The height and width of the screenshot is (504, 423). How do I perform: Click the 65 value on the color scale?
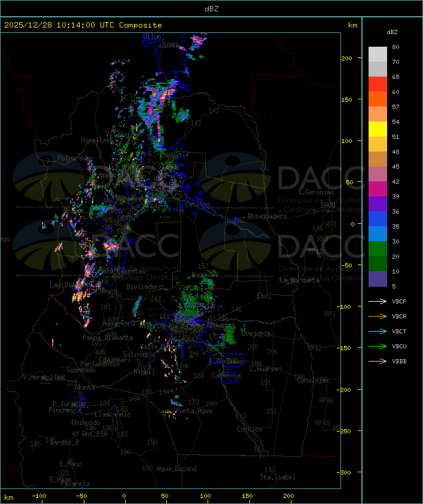tap(395, 77)
